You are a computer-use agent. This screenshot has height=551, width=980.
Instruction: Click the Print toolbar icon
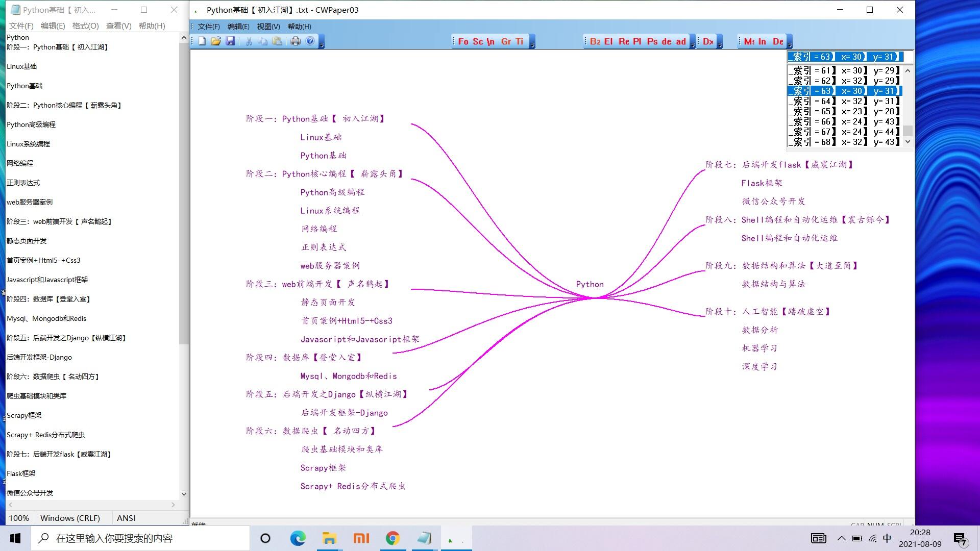pyautogui.click(x=296, y=41)
